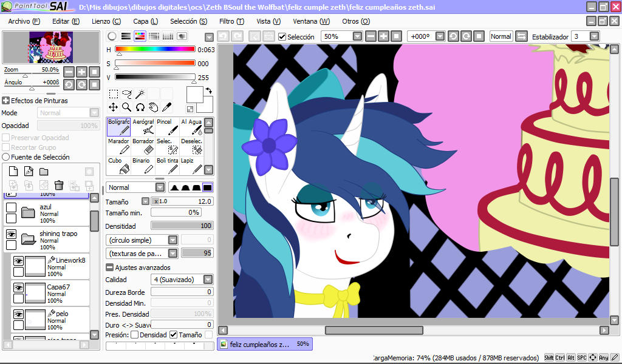622x364 pixels.
Task: Open the Archivo menu
Action: 24,21
